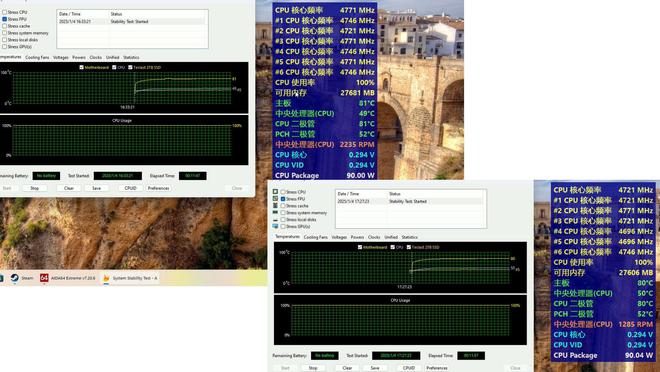This screenshot has height=372, width=660.
Task: Switch to Cooling Fans tab in lower window
Action: pos(315,237)
